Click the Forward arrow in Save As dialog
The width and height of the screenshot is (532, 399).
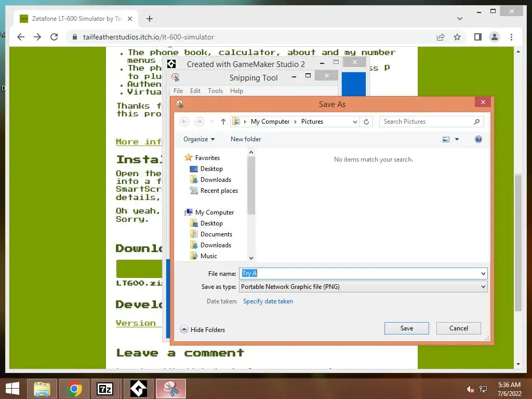tap(199, 122)
